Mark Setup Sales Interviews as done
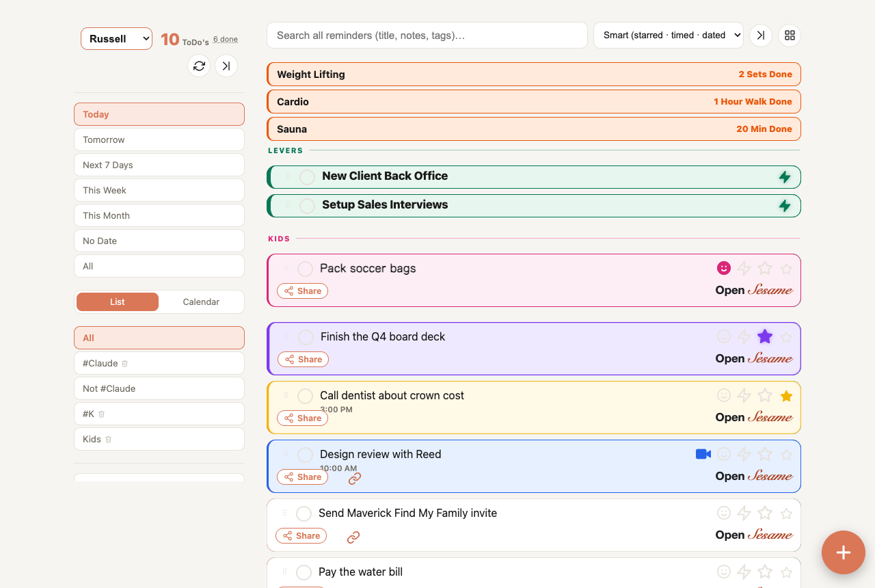 click(x=308, y=206)
